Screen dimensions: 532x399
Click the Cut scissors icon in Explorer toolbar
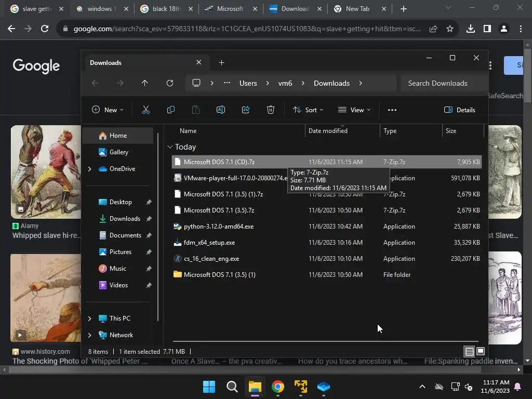[145, 110]
